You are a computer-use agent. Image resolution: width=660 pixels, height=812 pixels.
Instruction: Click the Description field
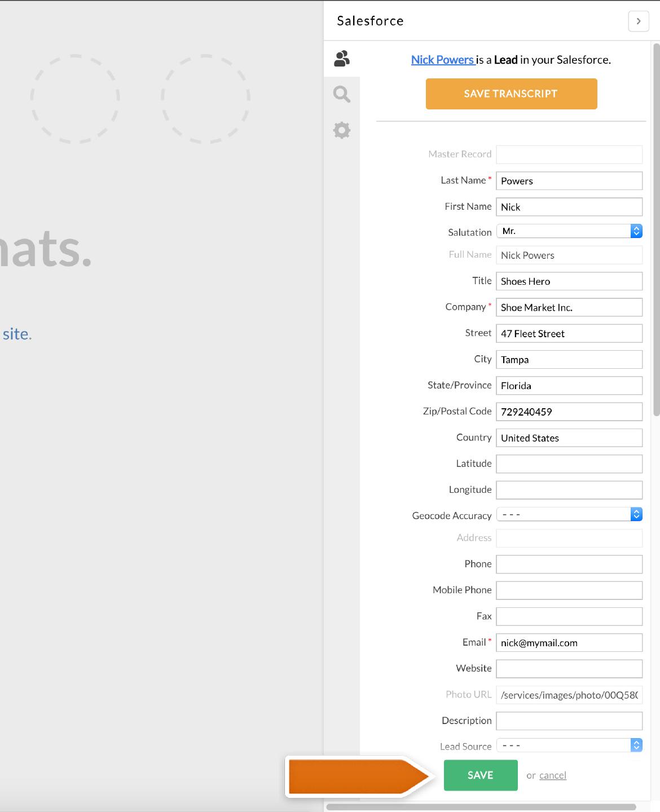coord(569,721)
